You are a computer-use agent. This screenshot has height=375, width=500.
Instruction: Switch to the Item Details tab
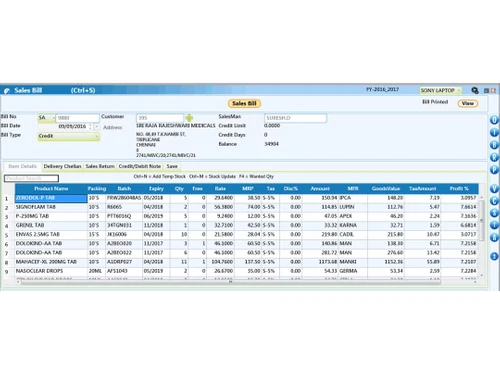pyautogui.click(x=22, y=166)
